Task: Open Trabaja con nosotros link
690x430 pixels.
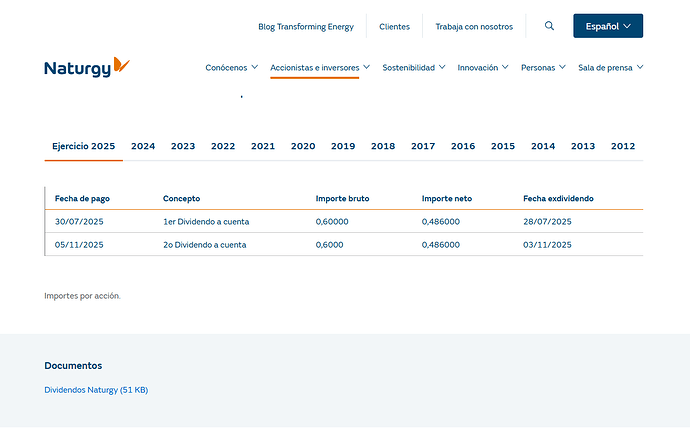Action: (x=474, y=27)
